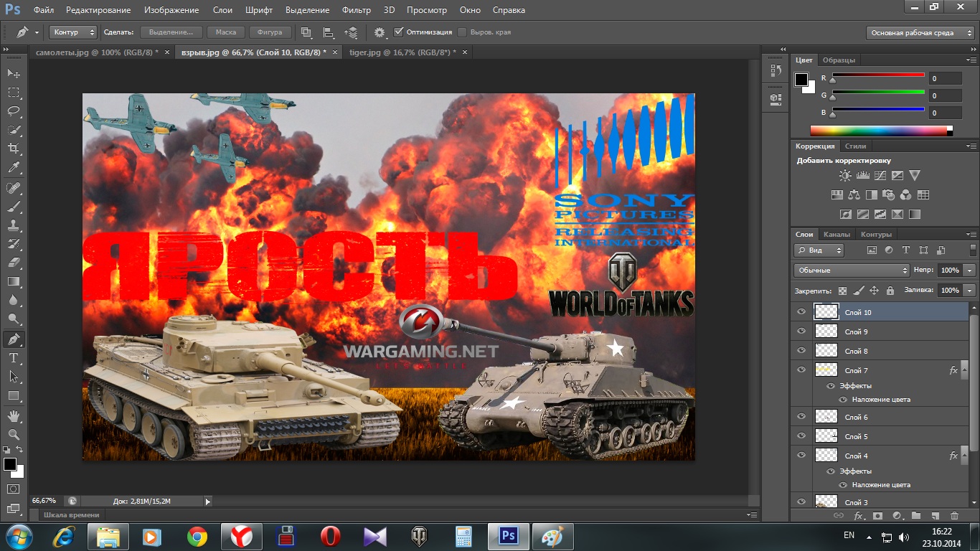The height and width of the screenshot is (551, 980).
Task: Select the Lasso tool
Action: 13,111
